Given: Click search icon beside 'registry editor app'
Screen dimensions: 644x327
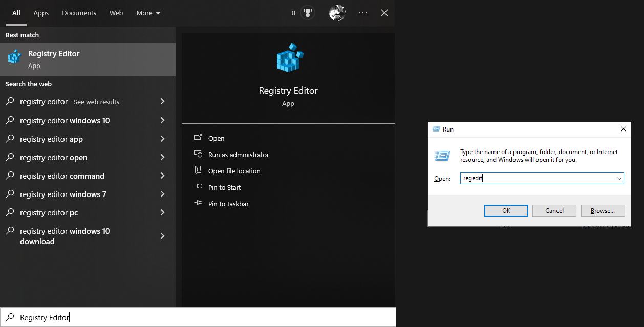Looking at the screenshot, I should (10, 139).
